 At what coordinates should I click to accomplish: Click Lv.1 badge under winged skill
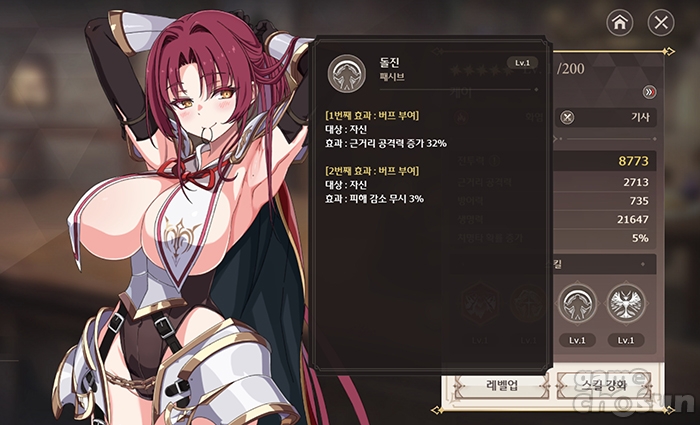coord(626,340)
